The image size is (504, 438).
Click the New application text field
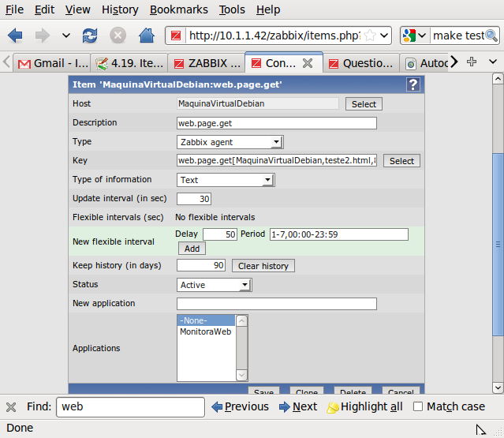[x=276, y=304]
